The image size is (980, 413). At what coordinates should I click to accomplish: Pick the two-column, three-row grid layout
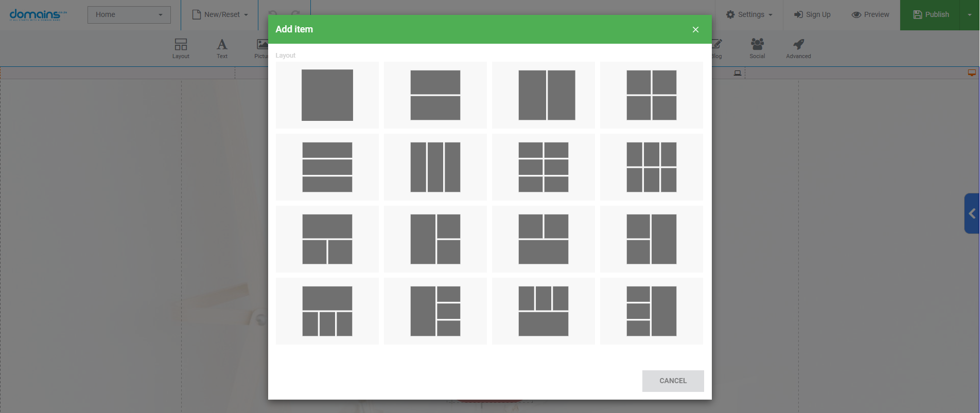[x=543, y=167]
